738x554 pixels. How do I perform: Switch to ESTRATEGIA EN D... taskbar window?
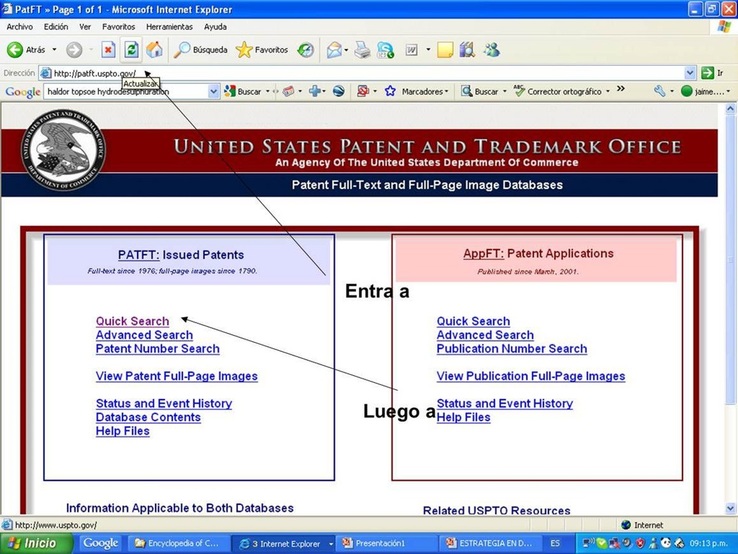[489, 544]
